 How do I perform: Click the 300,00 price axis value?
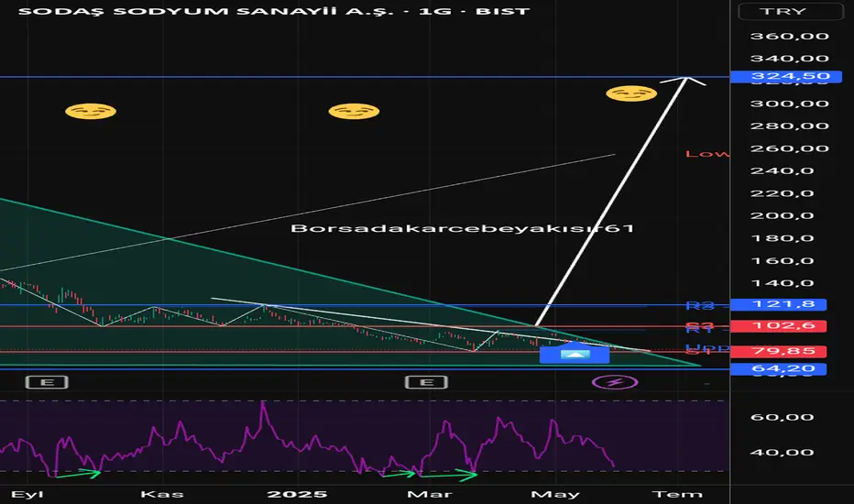pyautogui.click(x=790, y=104)
